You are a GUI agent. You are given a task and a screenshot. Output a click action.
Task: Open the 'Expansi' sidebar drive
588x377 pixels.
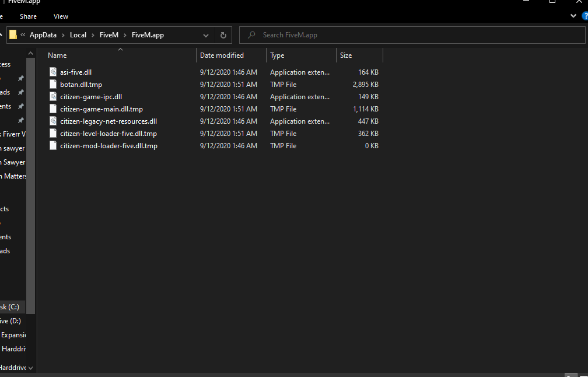pyautogui.click(x=13, y=335)
